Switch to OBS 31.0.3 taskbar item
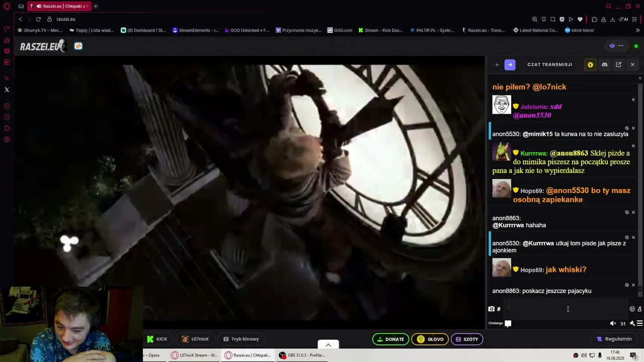This screenshot has height=362, width=644. pyautogui.click(x=302, y=355)
